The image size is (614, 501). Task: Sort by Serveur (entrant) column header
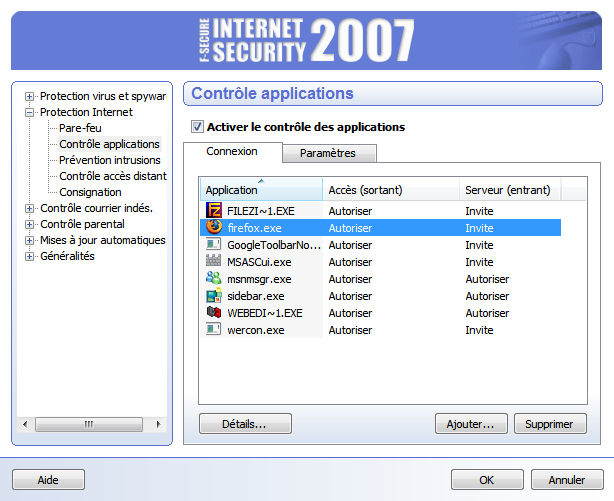[510, 190]
